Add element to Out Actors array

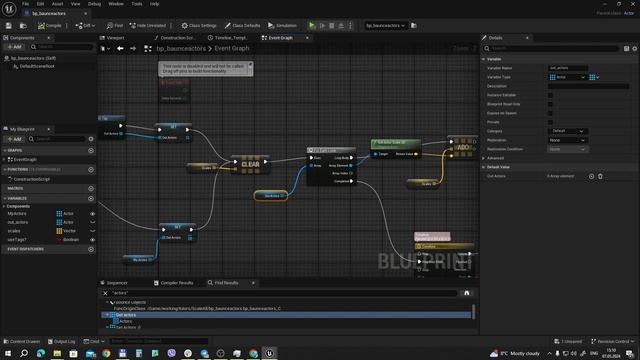591,176
